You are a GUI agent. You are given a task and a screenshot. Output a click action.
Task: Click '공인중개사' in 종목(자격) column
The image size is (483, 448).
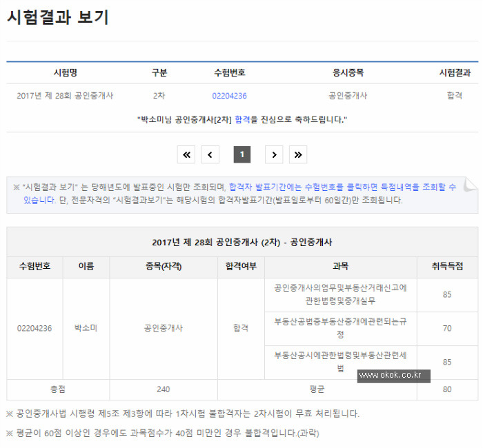pos(164,328)
